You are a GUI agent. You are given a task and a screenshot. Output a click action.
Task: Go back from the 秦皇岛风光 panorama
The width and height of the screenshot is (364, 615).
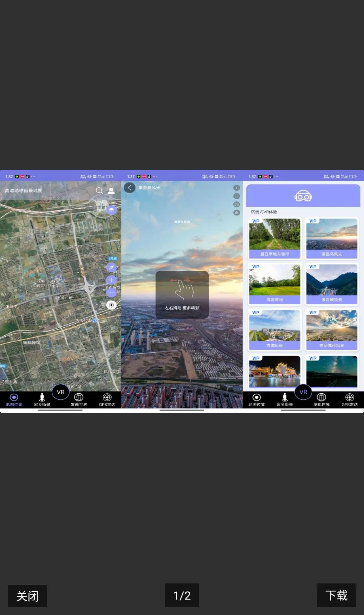click(129, 188)
